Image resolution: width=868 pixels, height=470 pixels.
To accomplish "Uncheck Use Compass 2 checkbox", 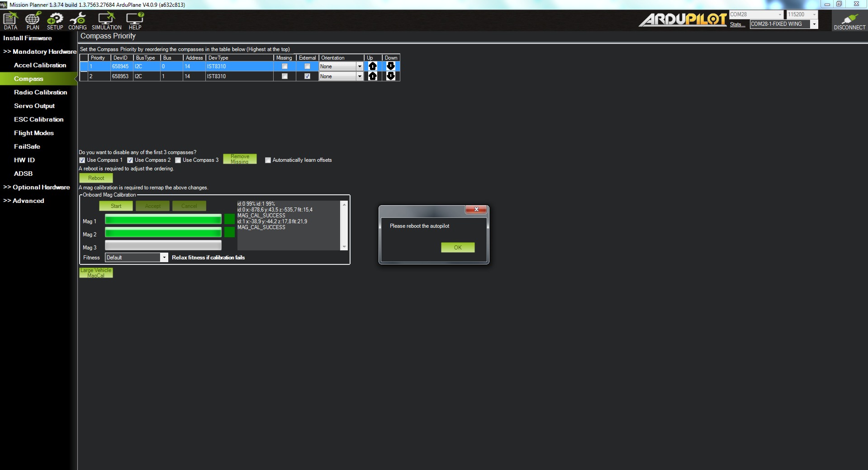I will (x=130, y=160).
